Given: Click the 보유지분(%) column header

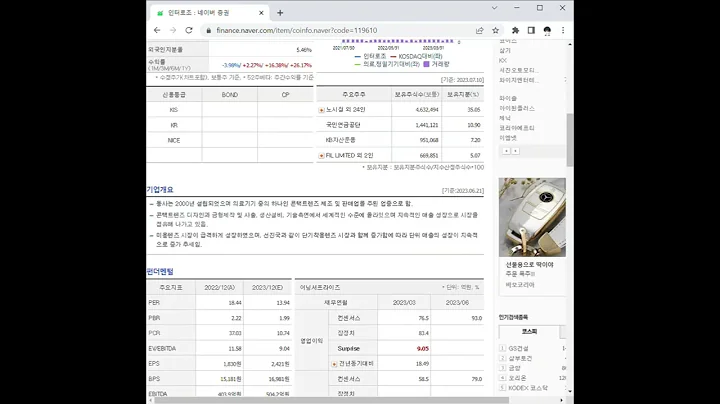Looking at the screenshot, I should [x=463, y=95].
